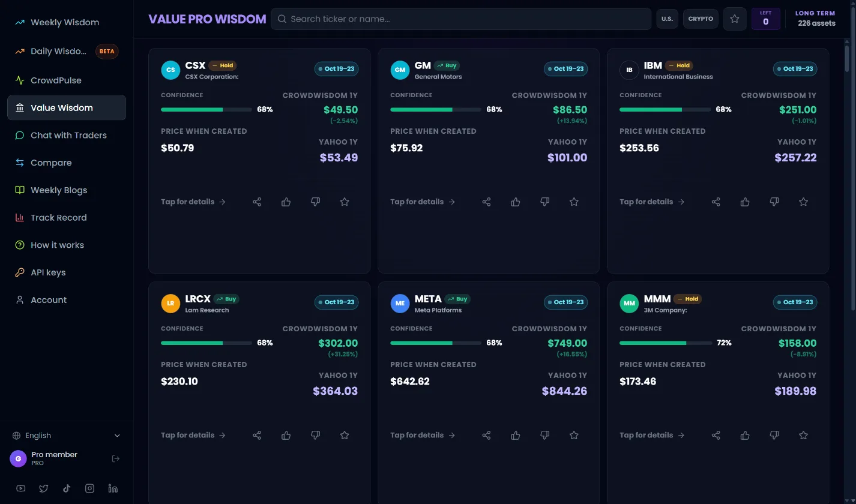
Task: Thumbs down the GM prediction
Action: click(x=545, y=202)
